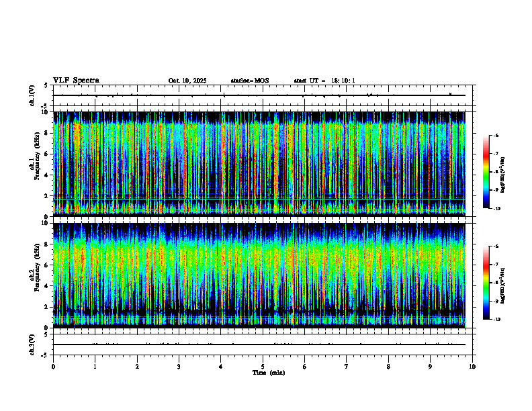This screenshot has width=532, height=411.
Task: Click the "ch.1(V)" waveform axis label
Action: (x=32, y=95)
